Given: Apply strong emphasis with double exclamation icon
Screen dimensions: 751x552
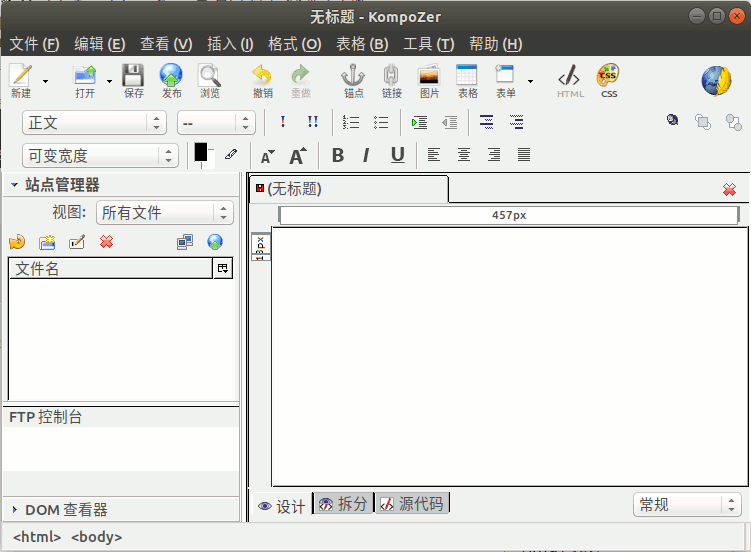Looking at the screenshot, I should click(313, 122).
